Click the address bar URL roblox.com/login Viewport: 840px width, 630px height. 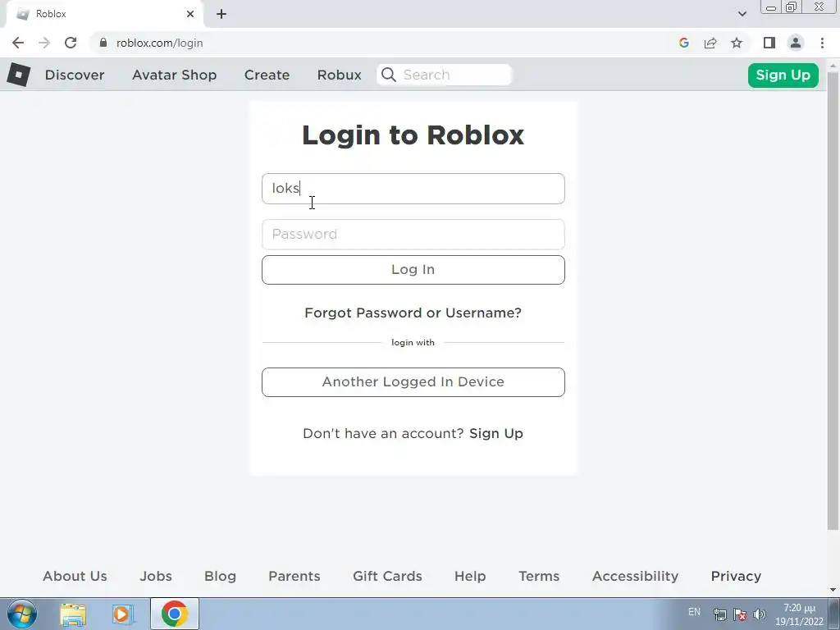click(x=160, y=43)
